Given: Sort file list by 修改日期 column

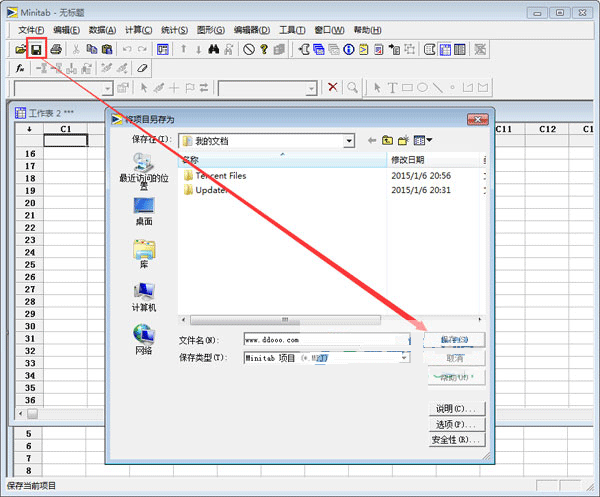Looking at the screenshot, I should (x=434, y=160).
